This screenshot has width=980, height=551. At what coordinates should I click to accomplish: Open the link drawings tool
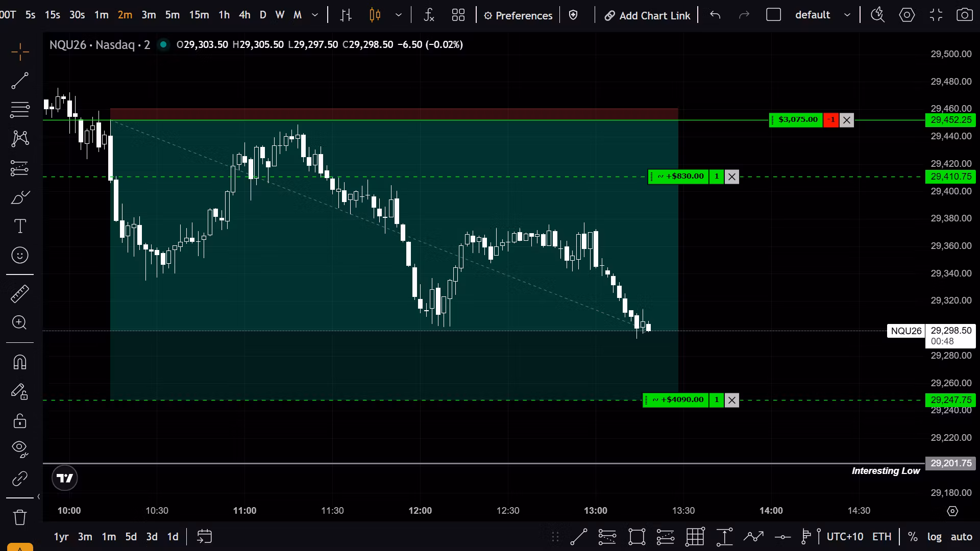20,479
